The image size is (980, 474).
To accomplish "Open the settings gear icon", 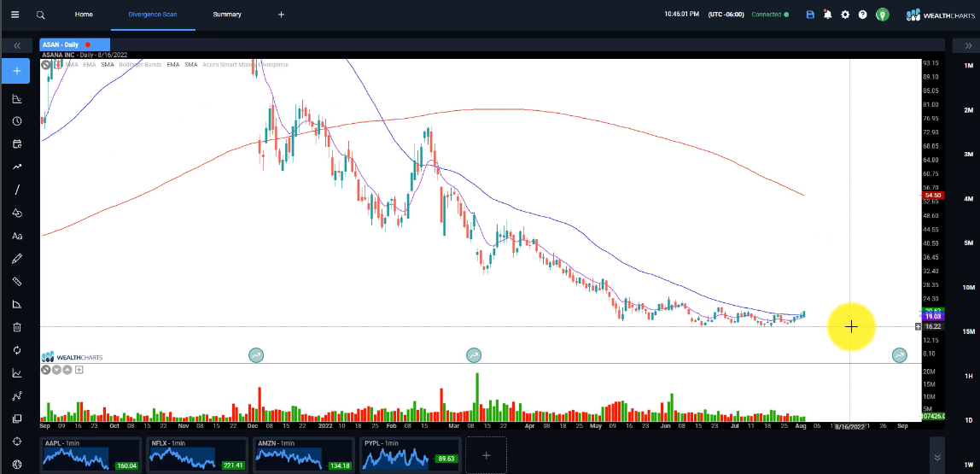I will click(x=845, y=15).
